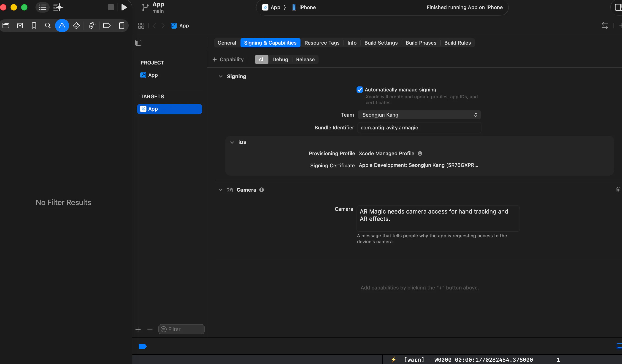
Task: Open the Report navigator icon
Action: 122,26
